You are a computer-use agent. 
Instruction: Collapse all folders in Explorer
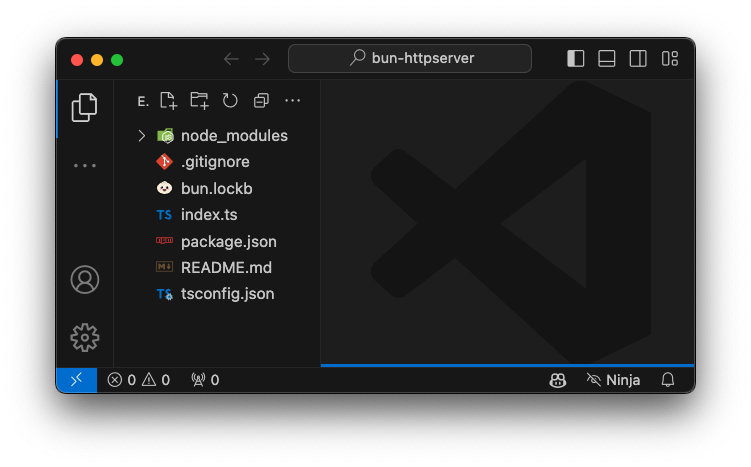(x=261, y=101)
